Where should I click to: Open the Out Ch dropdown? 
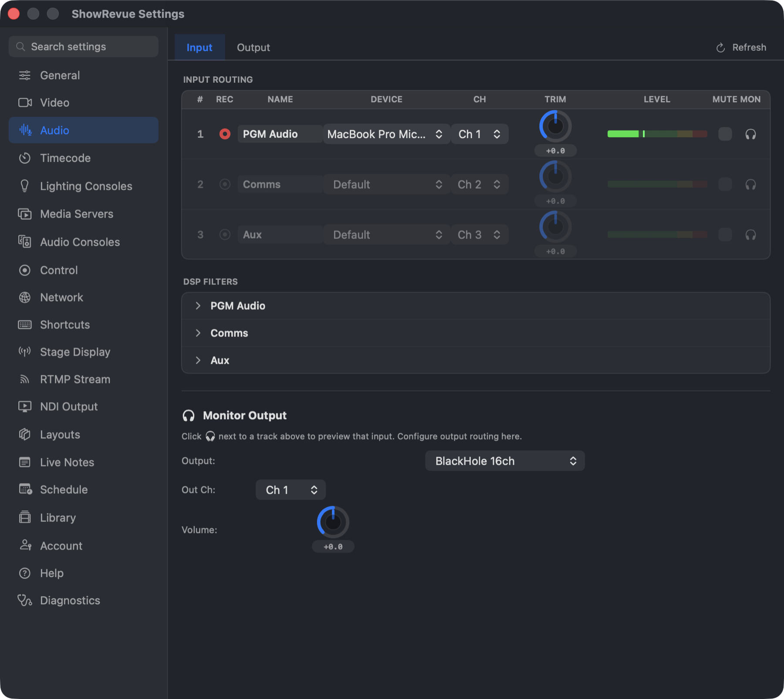click(291, 490)
